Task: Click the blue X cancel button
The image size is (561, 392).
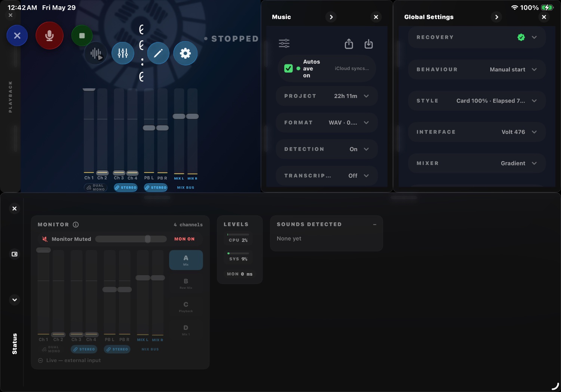Action: coord(17,36)
